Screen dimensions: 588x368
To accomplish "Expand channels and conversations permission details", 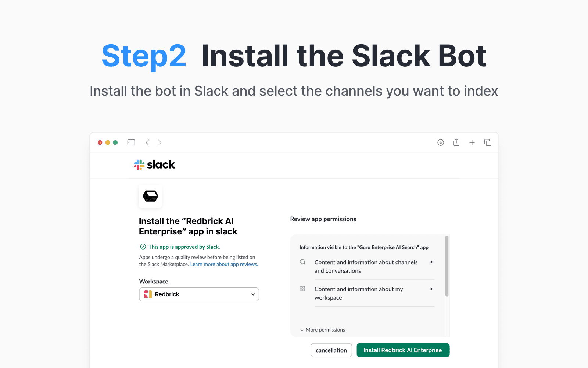I will coord(431,262).
